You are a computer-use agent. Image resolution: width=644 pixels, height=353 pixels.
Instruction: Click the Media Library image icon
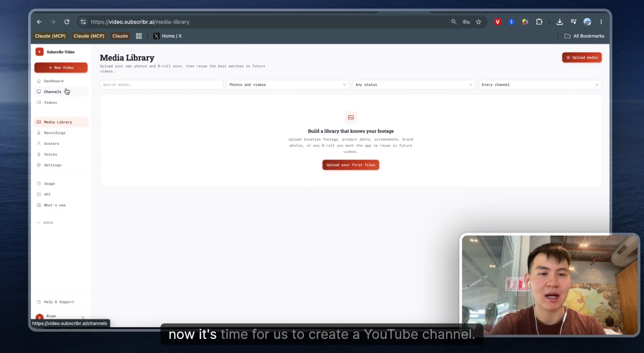click(x=39, y=122)
